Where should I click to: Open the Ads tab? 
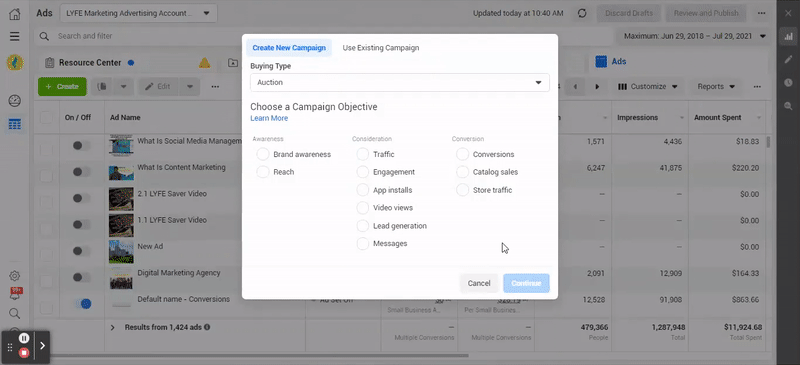pos(611,62)
